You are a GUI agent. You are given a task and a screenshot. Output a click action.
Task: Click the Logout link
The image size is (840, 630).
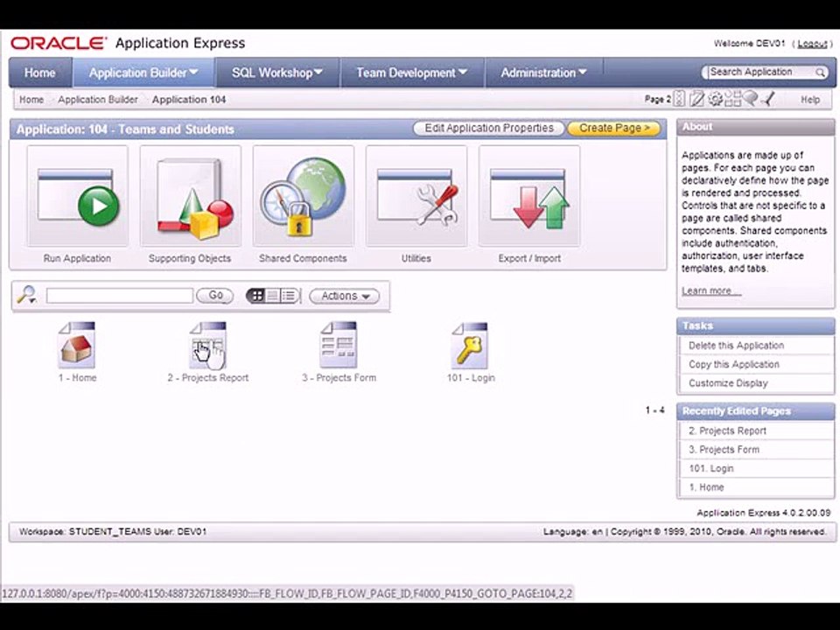(x=812, y=44)
